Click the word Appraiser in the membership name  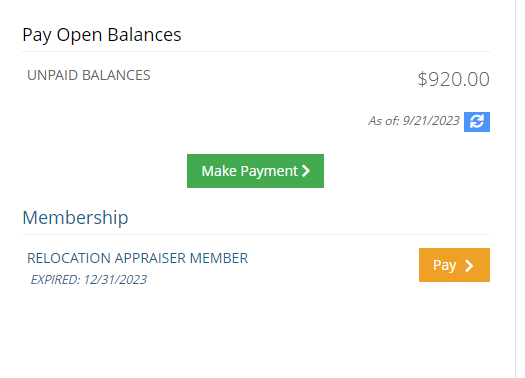(150, 258)
